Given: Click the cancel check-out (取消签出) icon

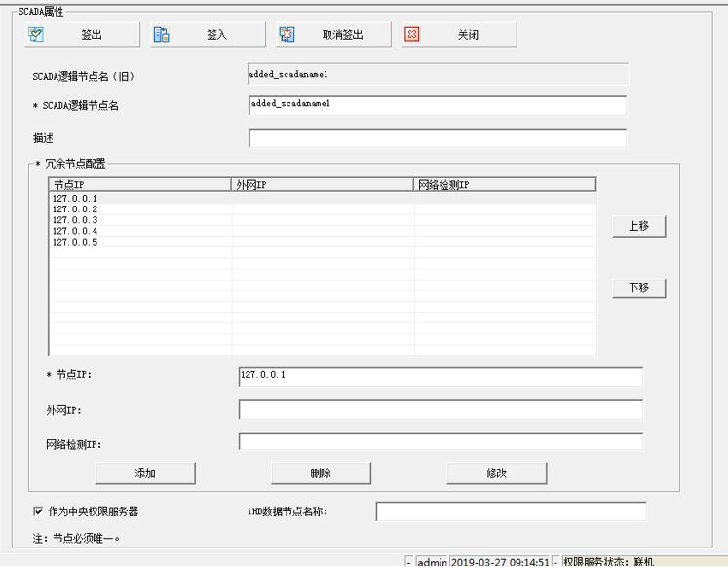Looking at the screenshot, I should [x=287, y=35].
